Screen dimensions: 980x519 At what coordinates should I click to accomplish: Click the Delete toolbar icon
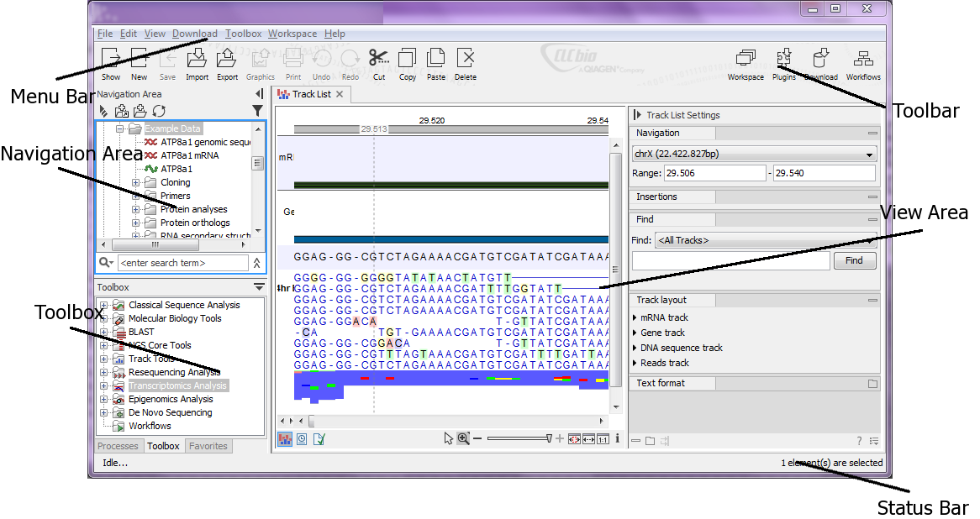(466, 59)
